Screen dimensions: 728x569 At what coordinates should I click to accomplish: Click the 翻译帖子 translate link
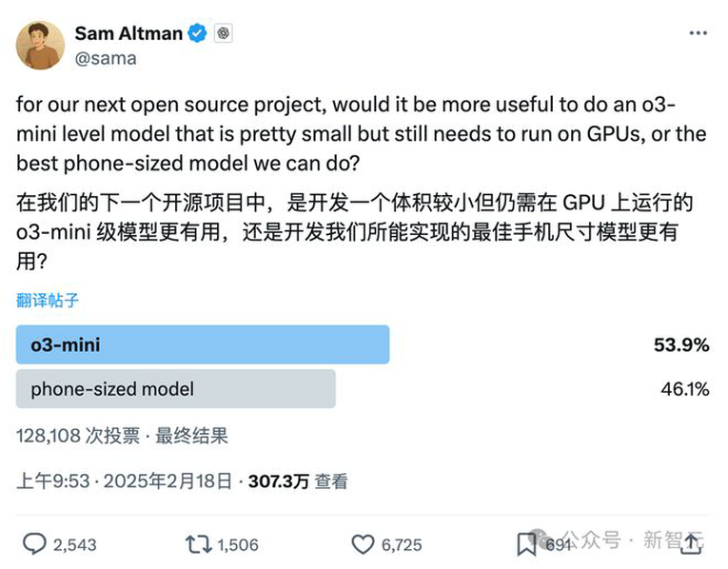click(x=48, y=301)
